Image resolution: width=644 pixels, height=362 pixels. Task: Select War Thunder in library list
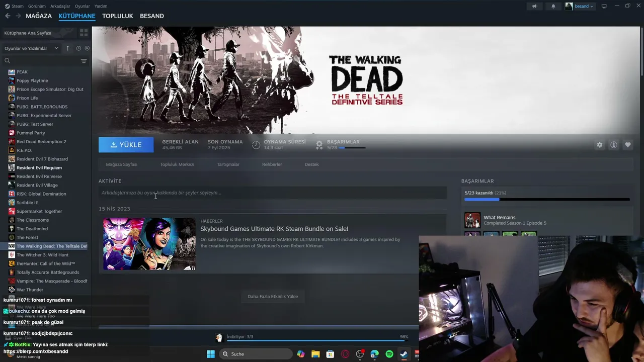(x=30, y=290)
